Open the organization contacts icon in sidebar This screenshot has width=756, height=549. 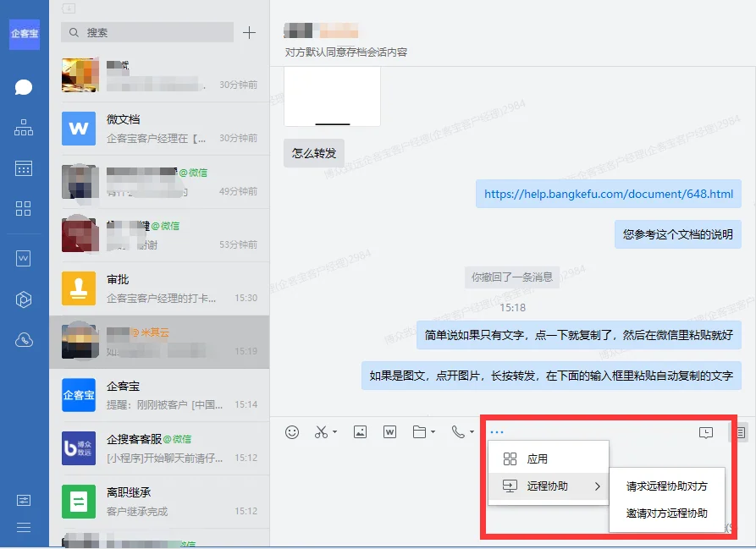(x=24, y=128)
